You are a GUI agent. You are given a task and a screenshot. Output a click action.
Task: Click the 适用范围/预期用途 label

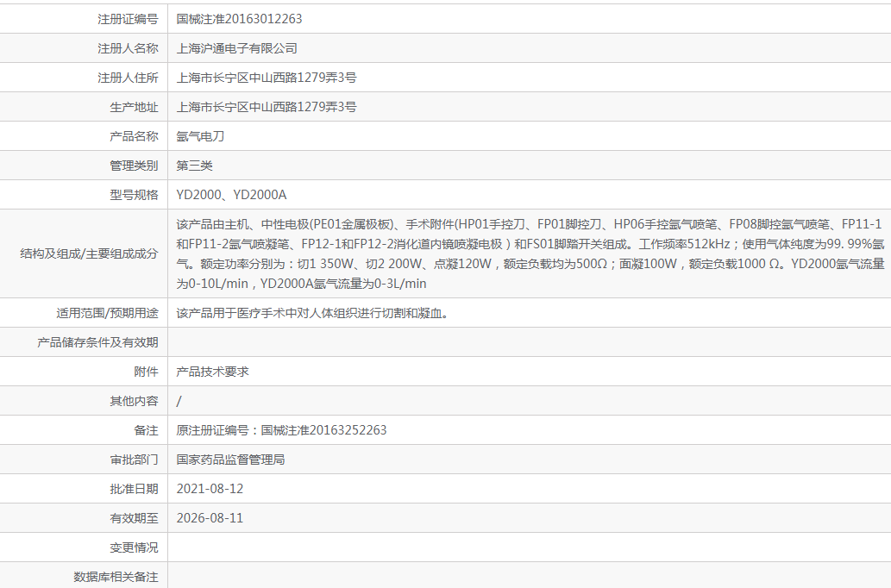coord(108,313)
